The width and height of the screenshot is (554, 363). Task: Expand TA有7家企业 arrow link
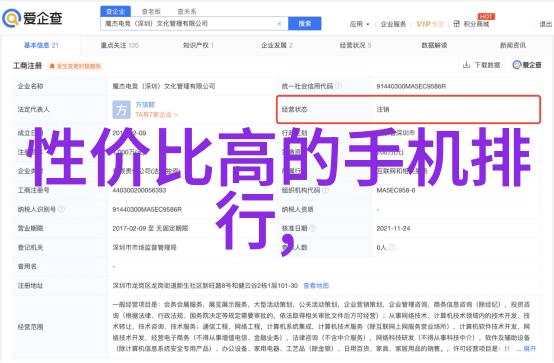156,115
